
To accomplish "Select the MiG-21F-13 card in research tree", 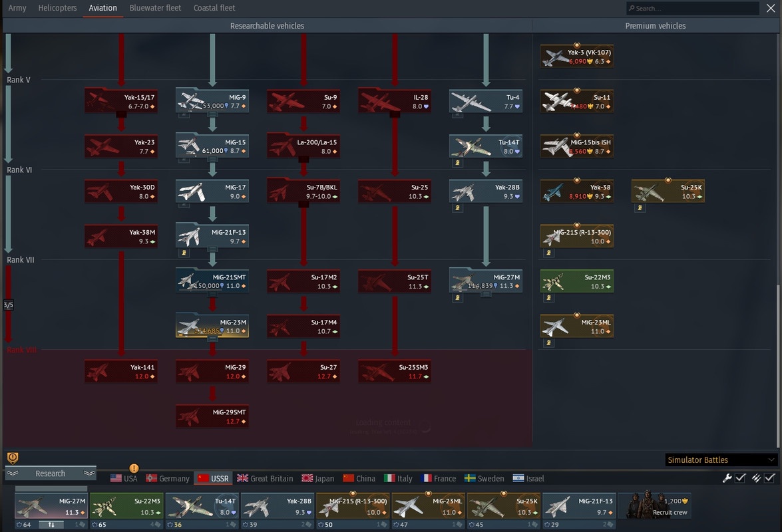I will [212, 236].
